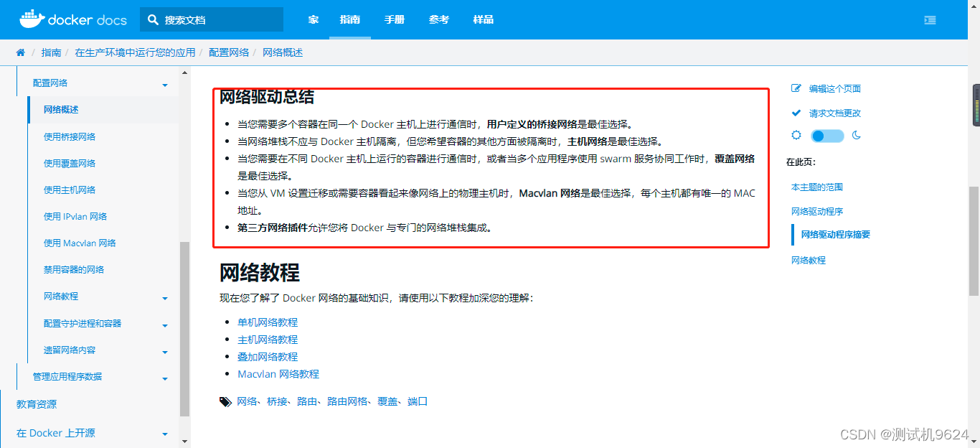The image size is (980, 448).
Task: Click the search magnifier icon
Action: tap(153, 20)
